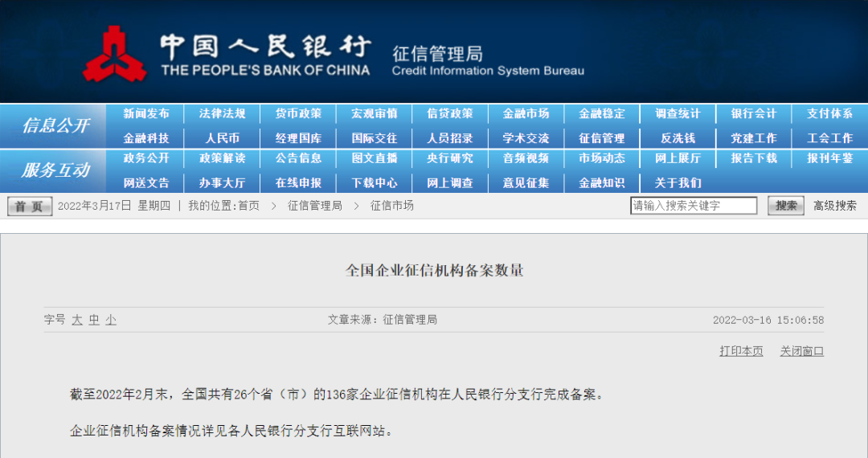The height and width of the screenshot is (458, 868).
Task: Go to the 货币政策 section
Action: (x=298, y=113)
